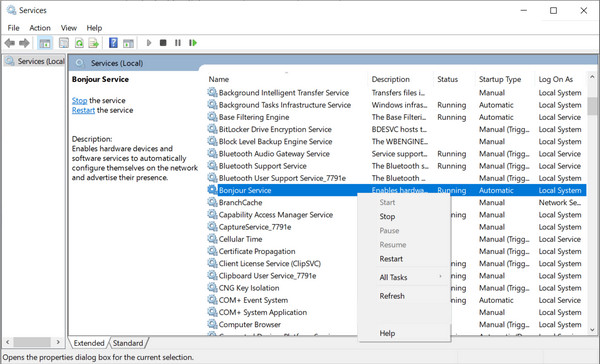This screenshot has height=364, width=600.
Task: Switch to the Standard tab
Action: tap(128, 343)
